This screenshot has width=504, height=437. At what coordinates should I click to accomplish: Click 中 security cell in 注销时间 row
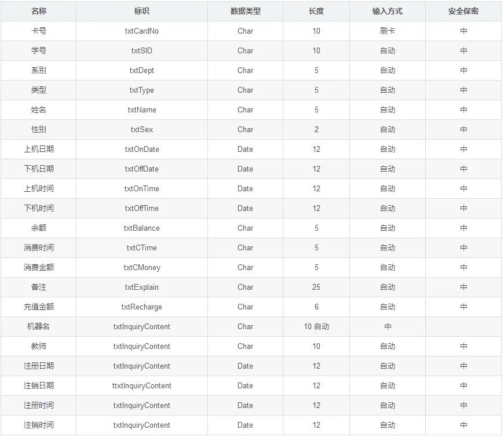pos(463,425)
